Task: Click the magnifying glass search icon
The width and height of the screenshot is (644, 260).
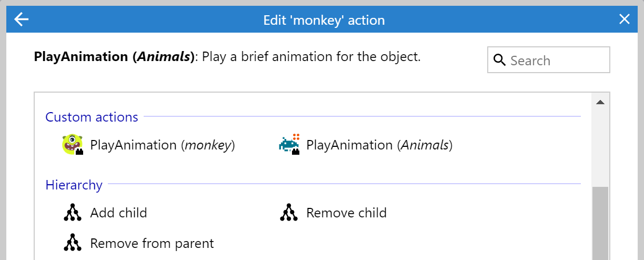Action: click(x=499, y=61)
